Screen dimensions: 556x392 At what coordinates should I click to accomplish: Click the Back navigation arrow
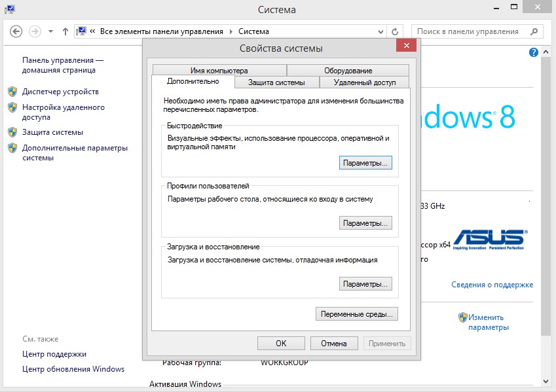click(x=16, y=31)
